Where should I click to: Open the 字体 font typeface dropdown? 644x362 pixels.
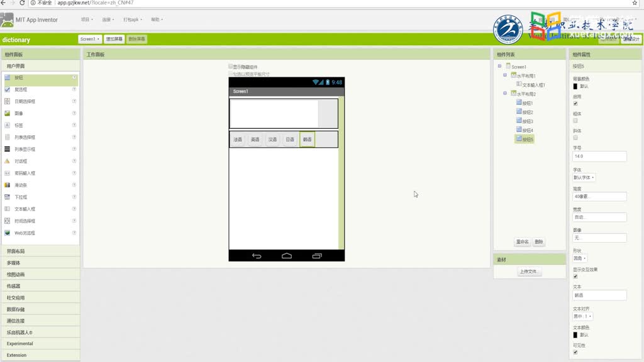[x=584, y=178]
